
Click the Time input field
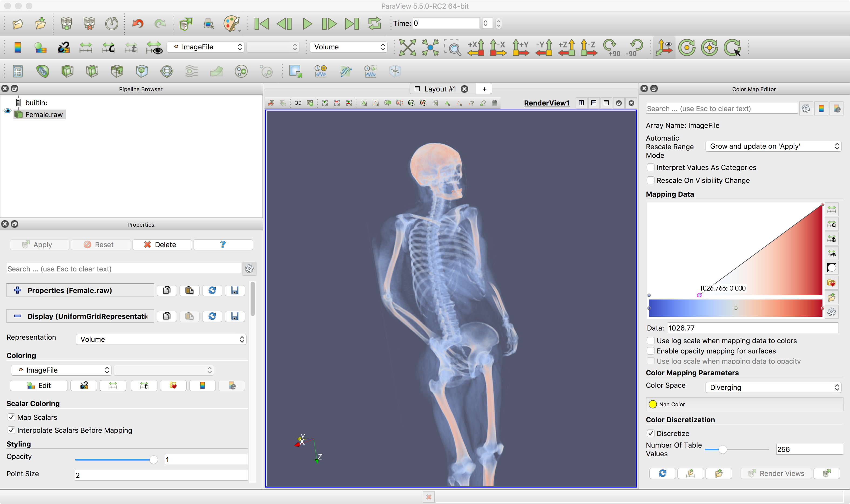pyautogui.click(x=446, y=23)
